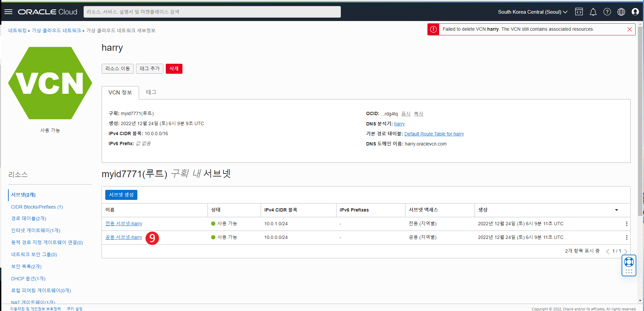Open the language globe menu
Viewport: 644px width, 311px height.
(621, 12)
